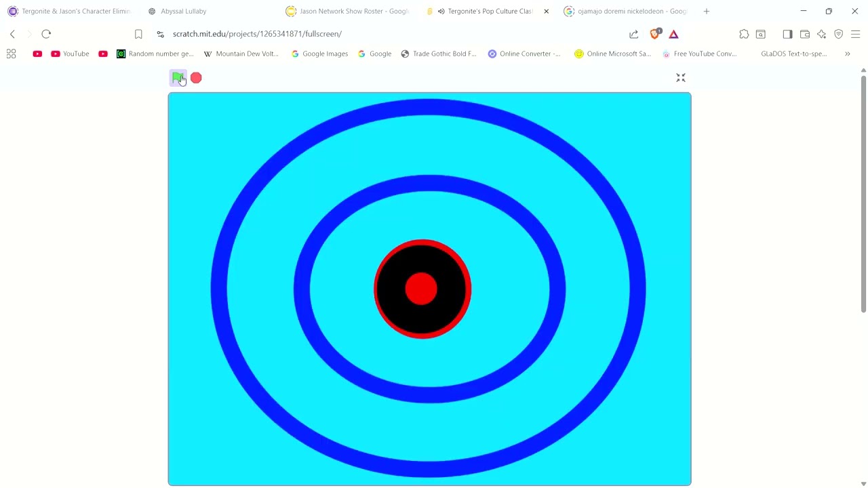
Task: Click first unlabeled YouTube icon bookmark
Action: click(37, 54)
